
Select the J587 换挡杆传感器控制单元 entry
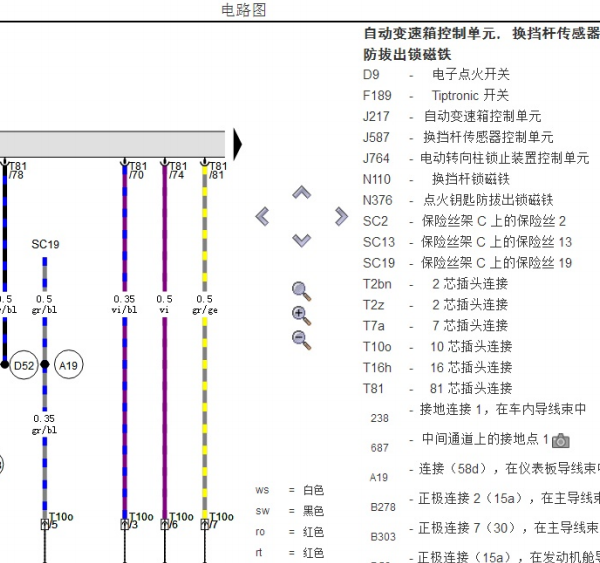458,137
